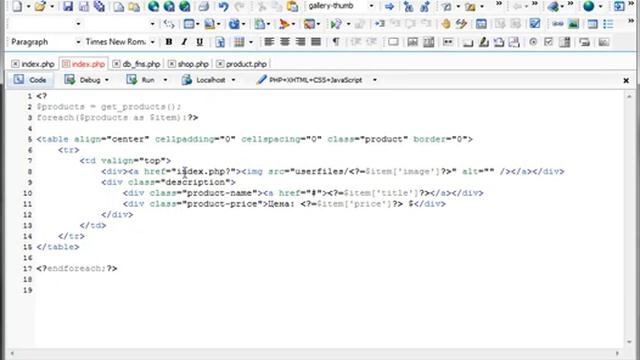
Task: Click the insert table grid icon
Action: (x=239, y=42)
